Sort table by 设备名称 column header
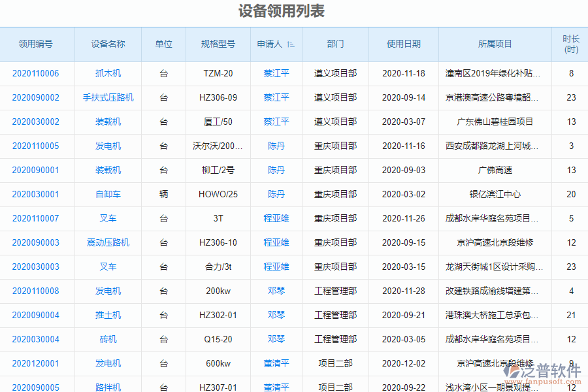Viewport: 588px width, 392px height. (x=108, y=44)
